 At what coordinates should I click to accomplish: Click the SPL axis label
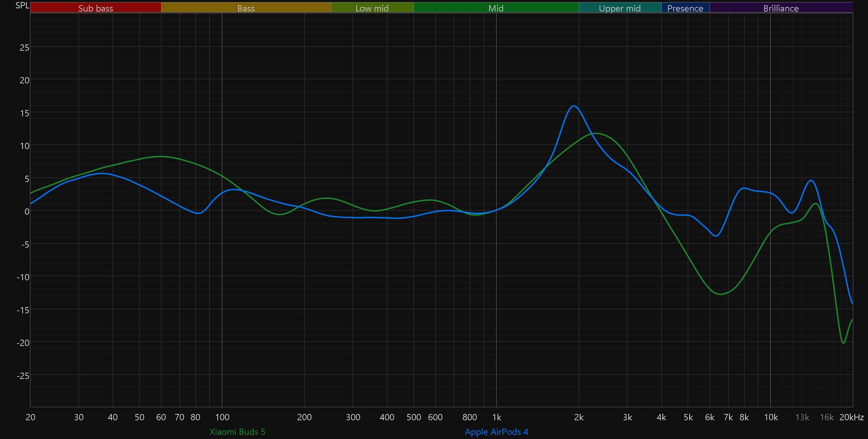(22, 6)
